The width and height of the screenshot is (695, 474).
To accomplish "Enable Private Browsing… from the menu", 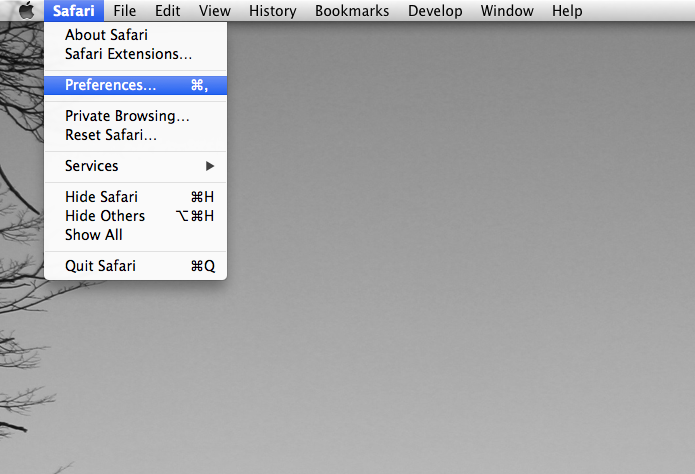I will [x=136, y=116].
